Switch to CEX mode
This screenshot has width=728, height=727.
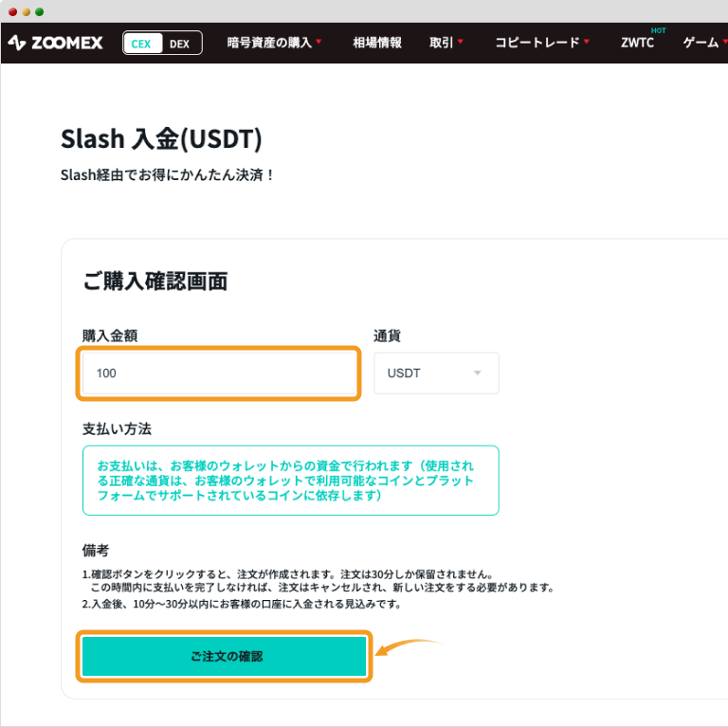pyautogui.click(x=142, y=44)
